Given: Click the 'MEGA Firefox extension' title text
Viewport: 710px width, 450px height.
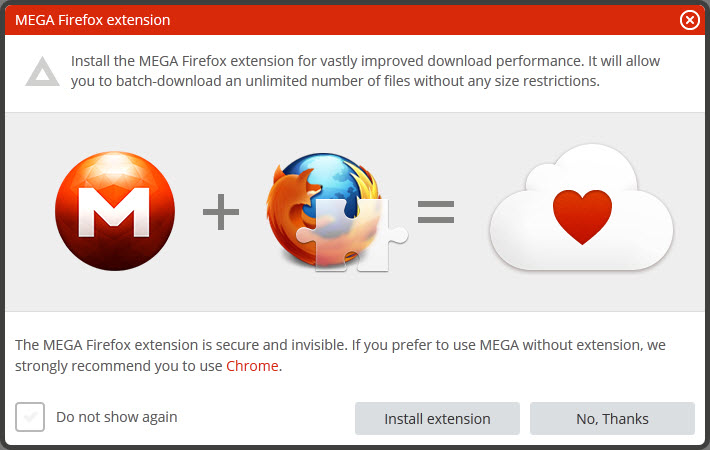Looking at the screenshot, I should [92, 20].
